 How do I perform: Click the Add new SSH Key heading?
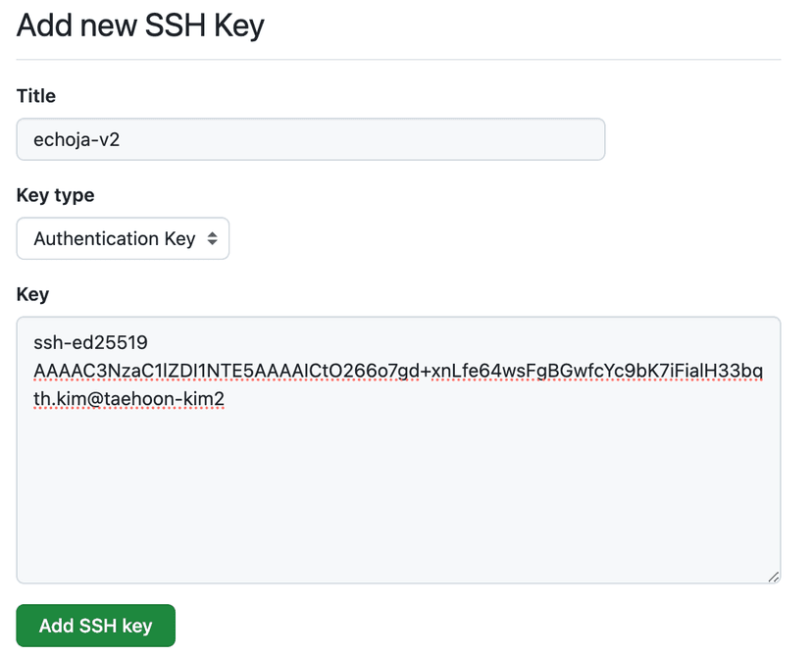[x=139, y=25]
